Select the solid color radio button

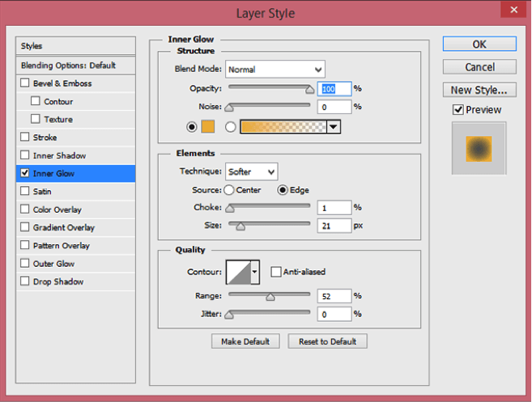[x=192, y=127]
